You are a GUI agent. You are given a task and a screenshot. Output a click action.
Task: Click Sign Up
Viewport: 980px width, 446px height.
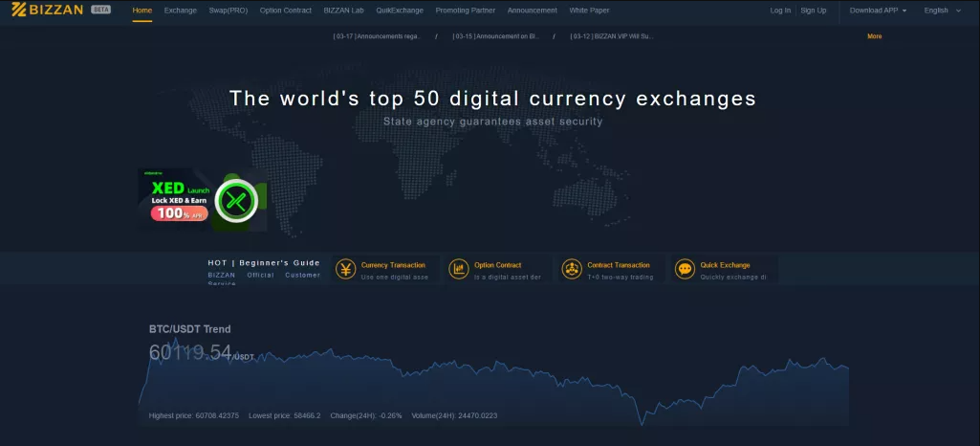point(813,11)
